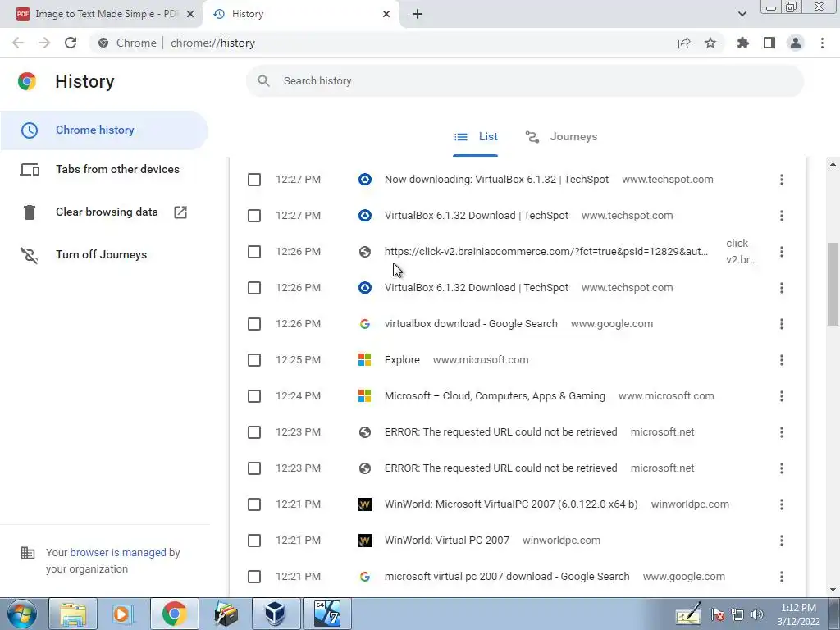
Task: Go back with the browser back arrow
Action: (18, 43)
